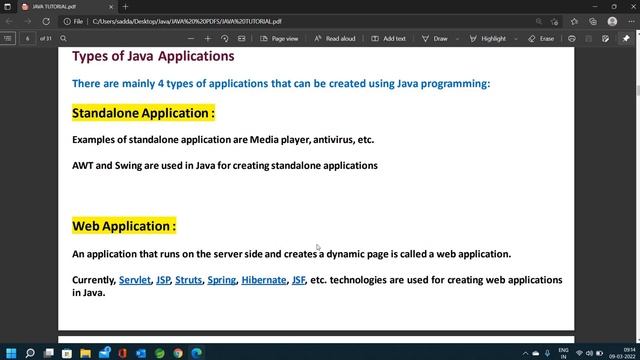This screenshot has height=360, width=640.
Task: Click the save as icon
Action: pos(605,38)
